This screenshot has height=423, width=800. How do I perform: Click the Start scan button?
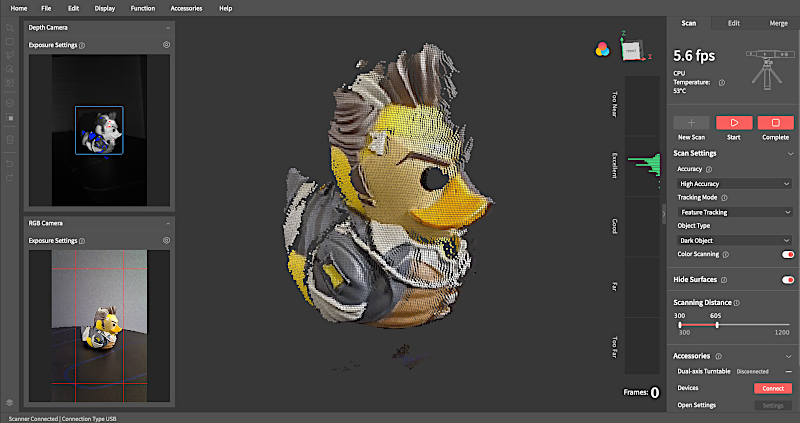coord(734,122)
